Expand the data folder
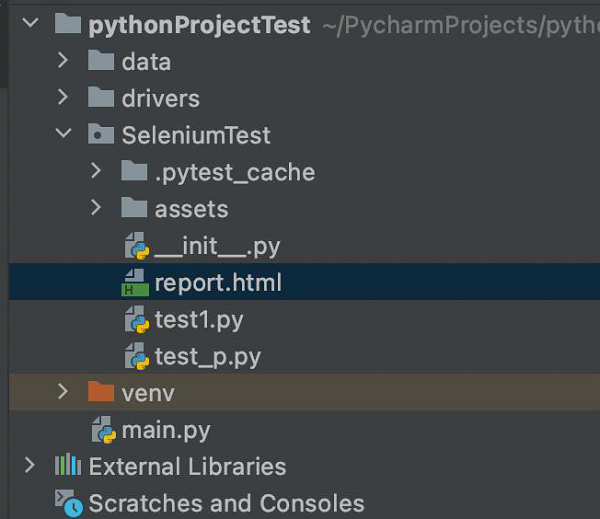This screenshot has width=600, height=519. click(63, 62)
